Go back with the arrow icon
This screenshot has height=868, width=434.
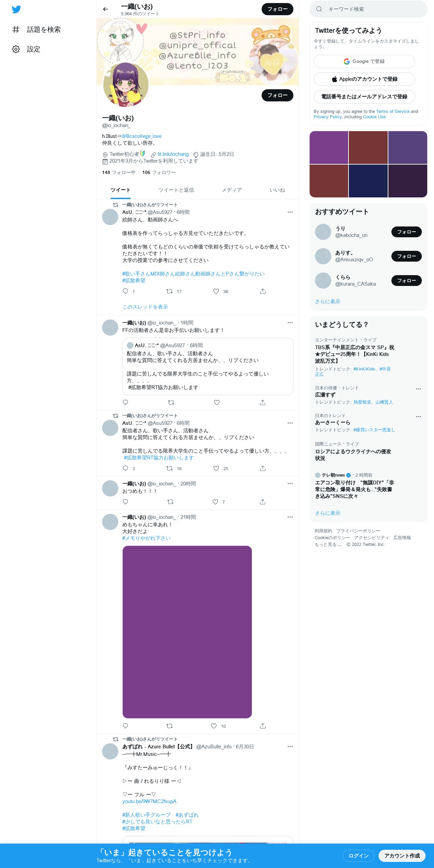[105, 9]
